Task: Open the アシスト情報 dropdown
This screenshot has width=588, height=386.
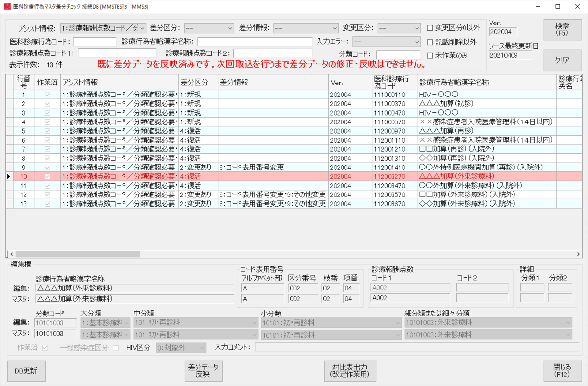Action: coord(103,28)
